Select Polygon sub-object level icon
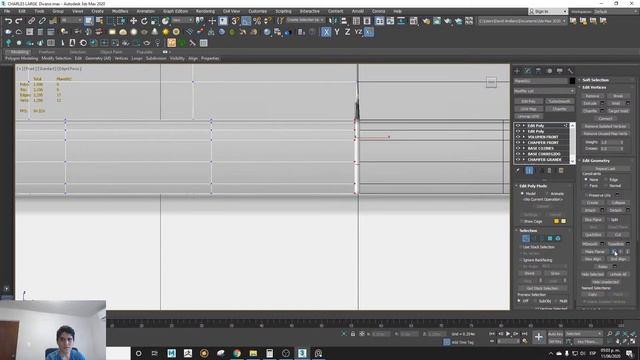Viewport: 640px width, 360px height. (x=550, y=238)
